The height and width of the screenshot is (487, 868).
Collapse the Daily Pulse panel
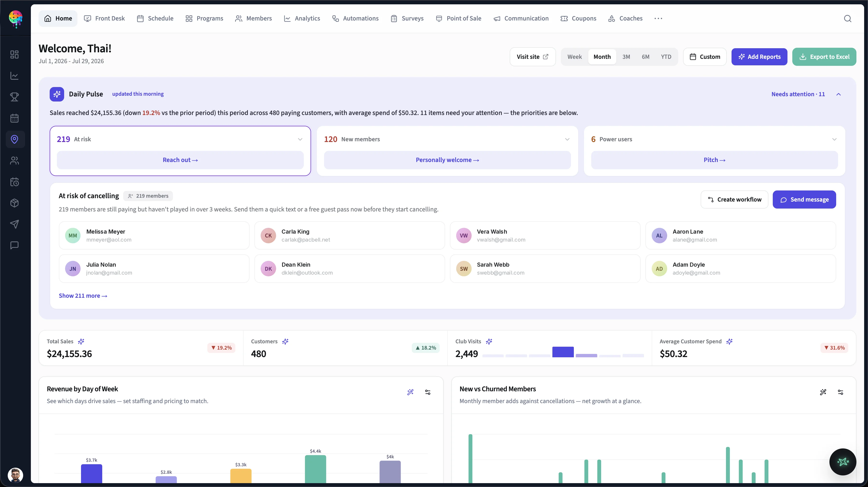tap(838, 94)
